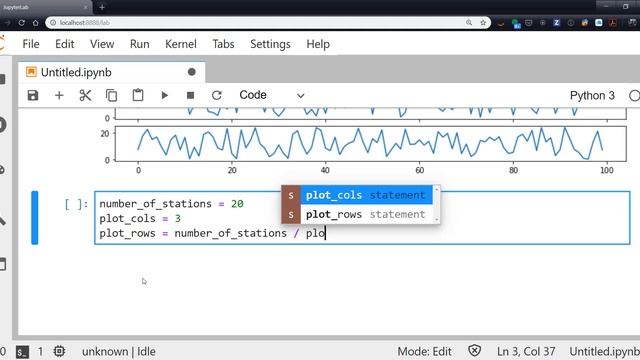Paste cell from clipboard icon

pyautogui.click(x=138, y=95)
